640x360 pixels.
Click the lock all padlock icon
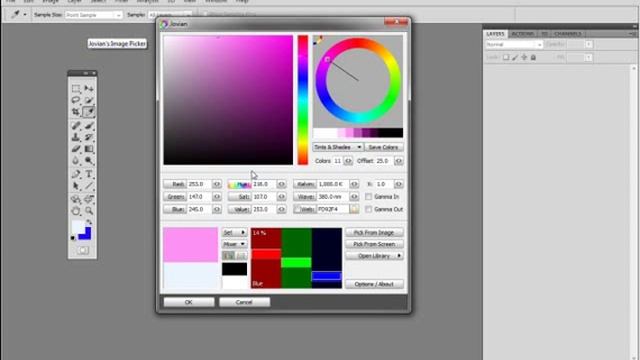pyautogui.click(x=533, y=58)
